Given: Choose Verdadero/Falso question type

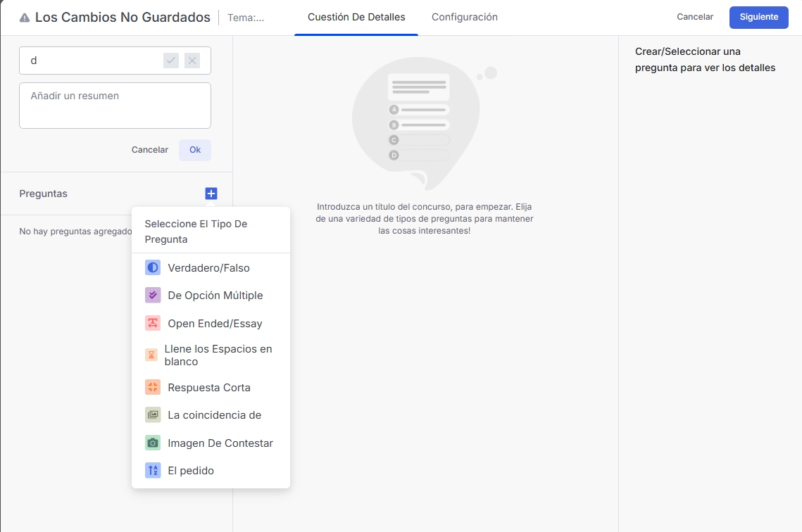Looking at the screenshot, I should 211,268.
